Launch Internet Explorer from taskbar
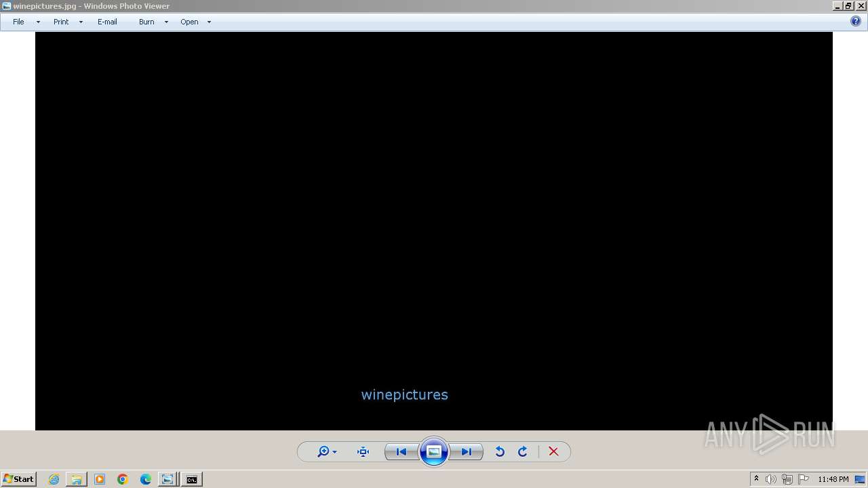This screenshot has height=488, width=868. point(54,479)
